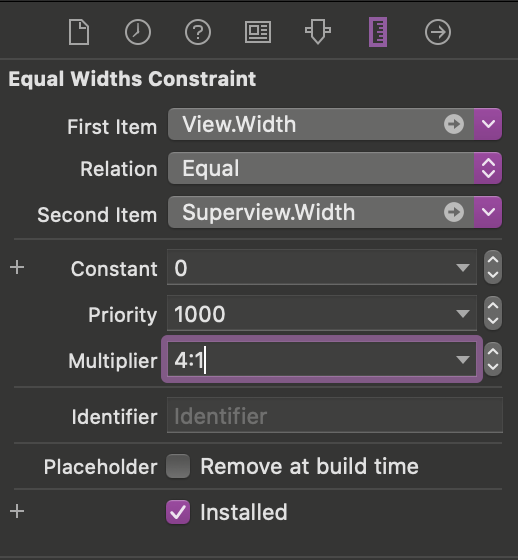This screenshot has width=518, height=560.
Task: Click the Multiplier stepper control
Action: [493, 359]
